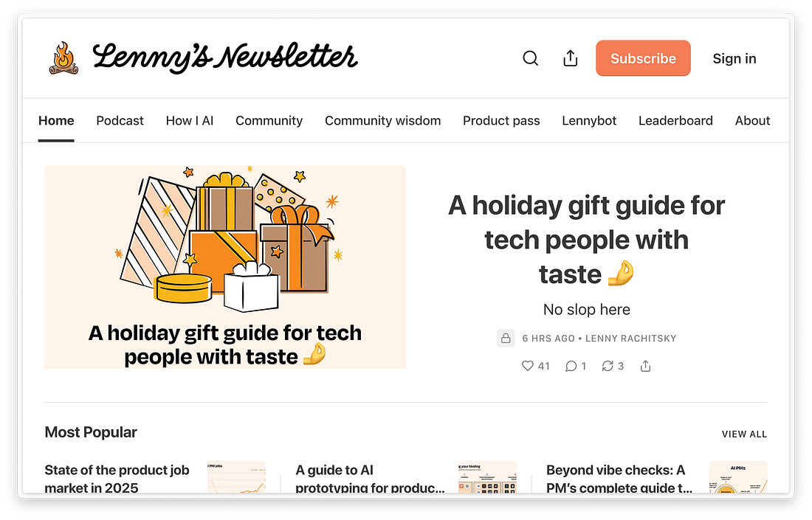Select the Lennybot tab

click(589, 120)
